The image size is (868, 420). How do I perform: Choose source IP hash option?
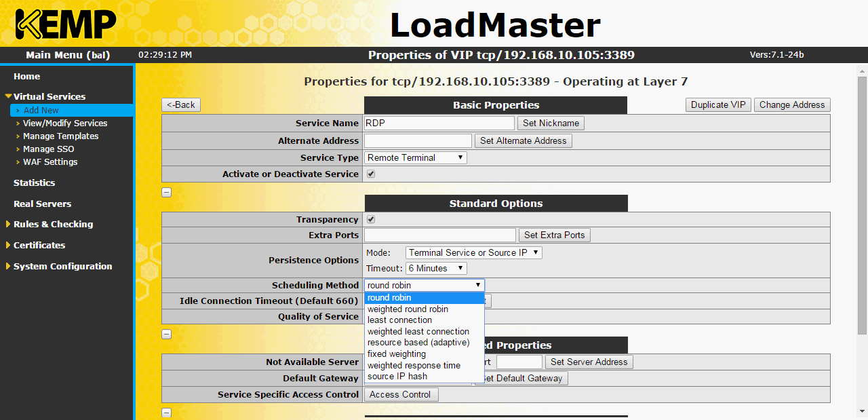[425, 377]
